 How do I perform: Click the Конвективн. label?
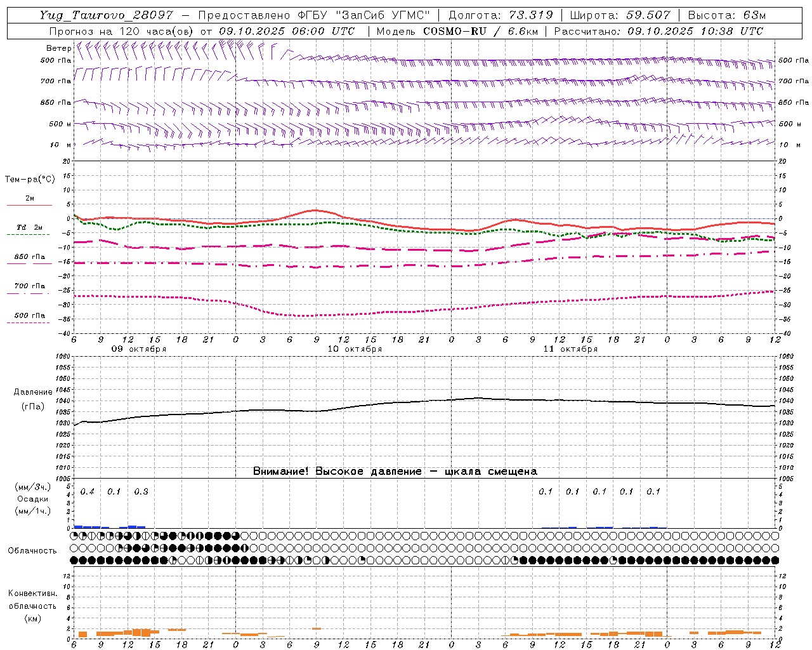coord(32,594)
